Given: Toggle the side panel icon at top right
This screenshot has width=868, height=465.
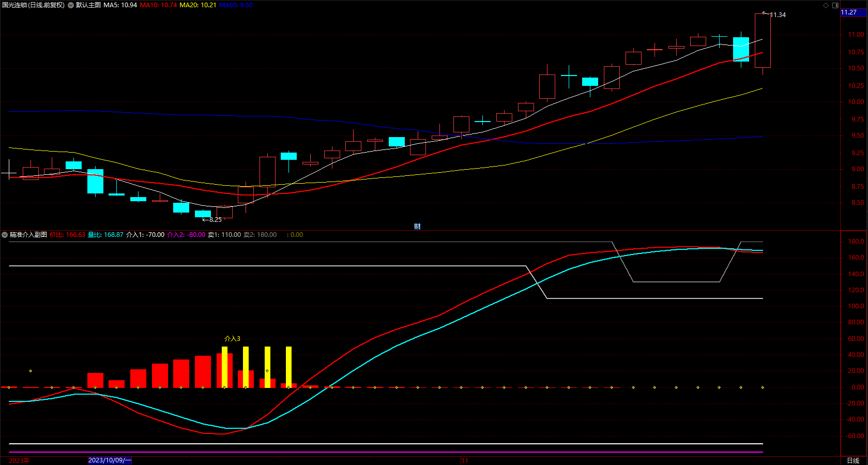Looking at the screenshot, I should [x=835, y=5].
